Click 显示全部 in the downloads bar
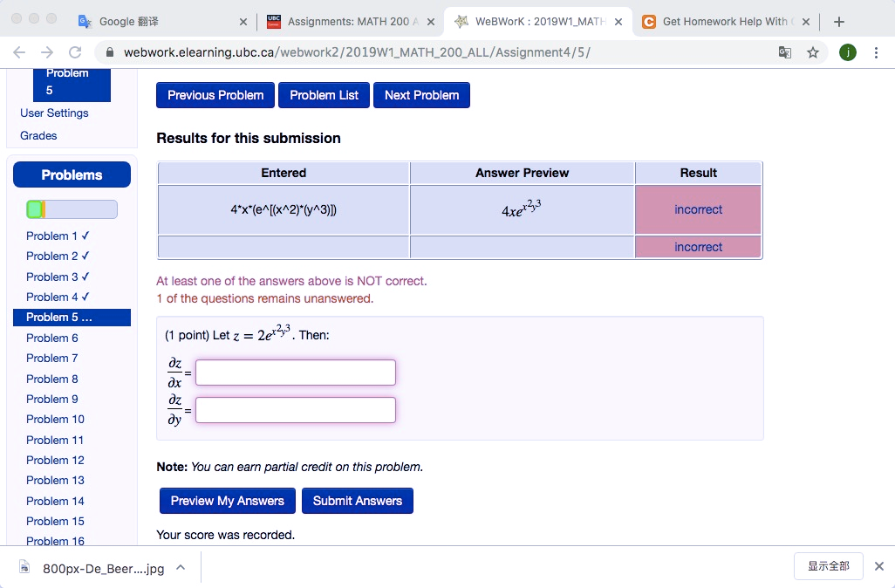This screenshot has height=588, width=895. click(x=827, y=565)
